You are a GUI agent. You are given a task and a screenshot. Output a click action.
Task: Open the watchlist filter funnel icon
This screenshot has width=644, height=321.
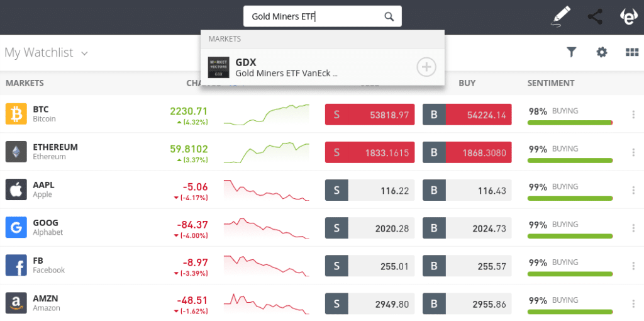pos(571,52)
